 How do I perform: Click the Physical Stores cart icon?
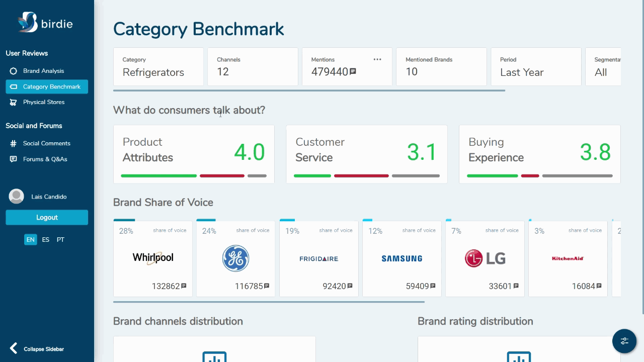tap(13, 102)
